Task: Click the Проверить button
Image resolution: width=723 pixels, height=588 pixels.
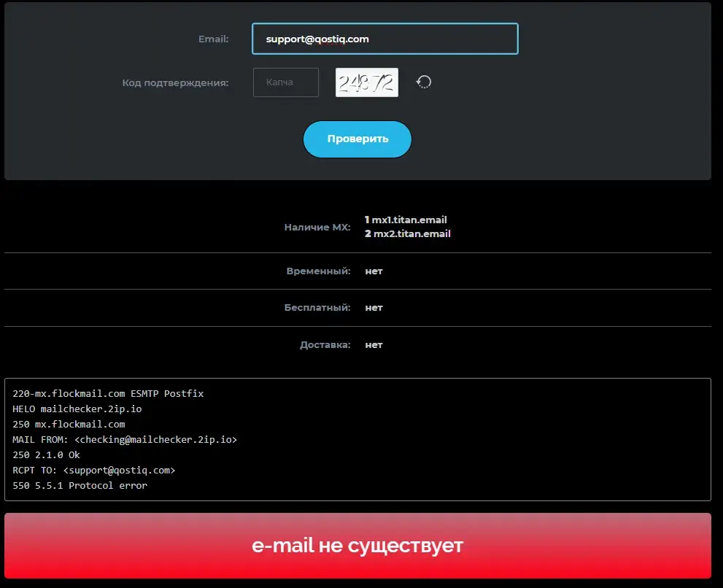Action: click(357, 139)
